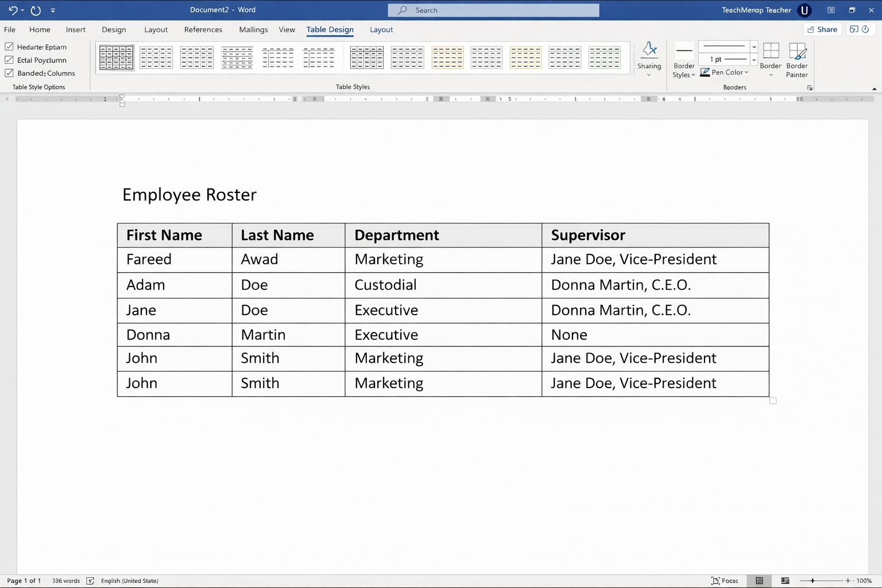Open the line style dropdown arrow

tap(754, 47)
